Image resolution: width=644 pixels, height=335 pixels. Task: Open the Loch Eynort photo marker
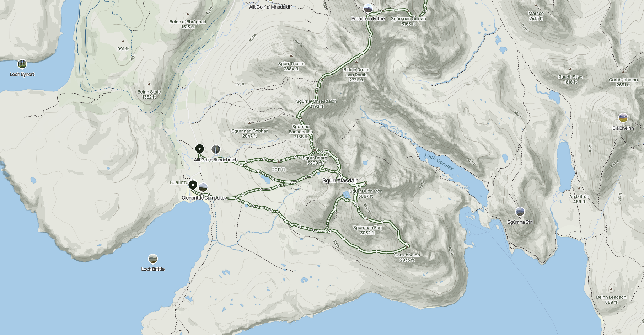(x=22, y=64)
